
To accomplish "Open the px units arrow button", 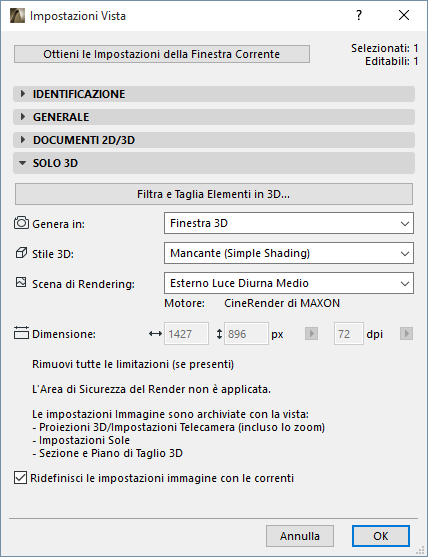I will coord(311,334).
